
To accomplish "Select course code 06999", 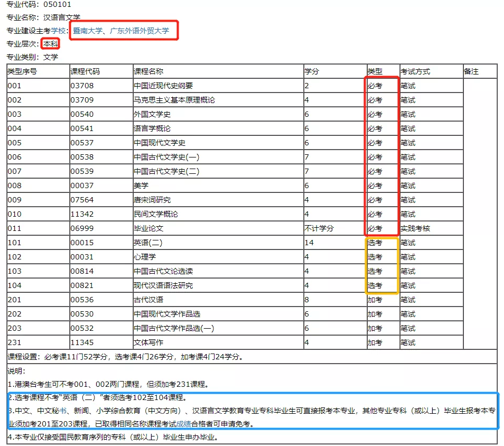I will click(x=82, y=228).
